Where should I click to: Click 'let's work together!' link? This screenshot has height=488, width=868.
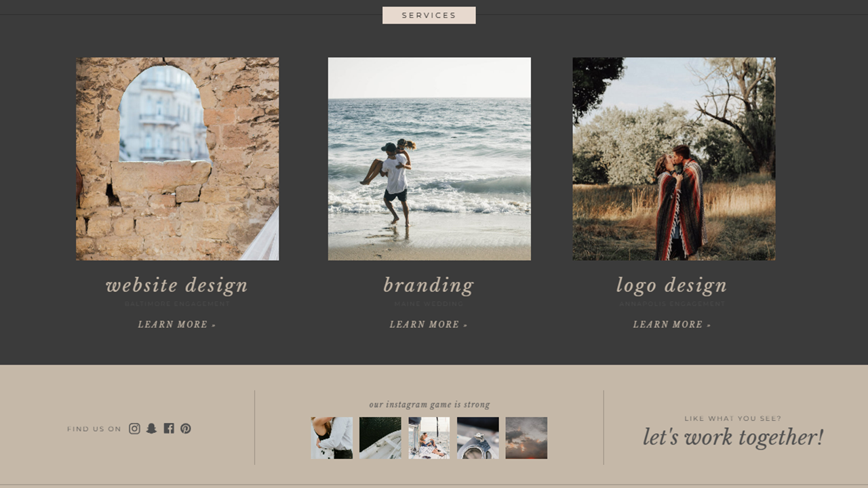tap(733, 437)
